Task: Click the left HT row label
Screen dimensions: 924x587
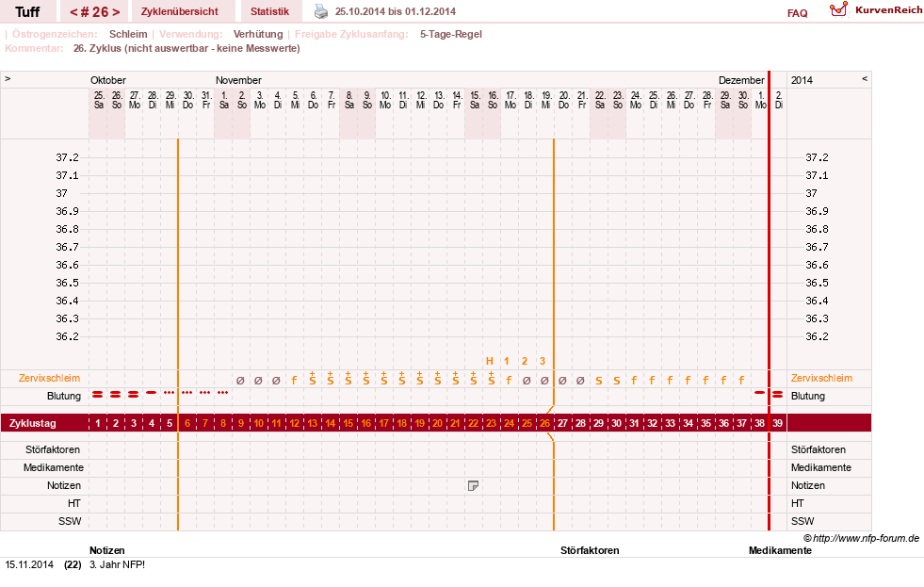Action: [x=73, y=503]
